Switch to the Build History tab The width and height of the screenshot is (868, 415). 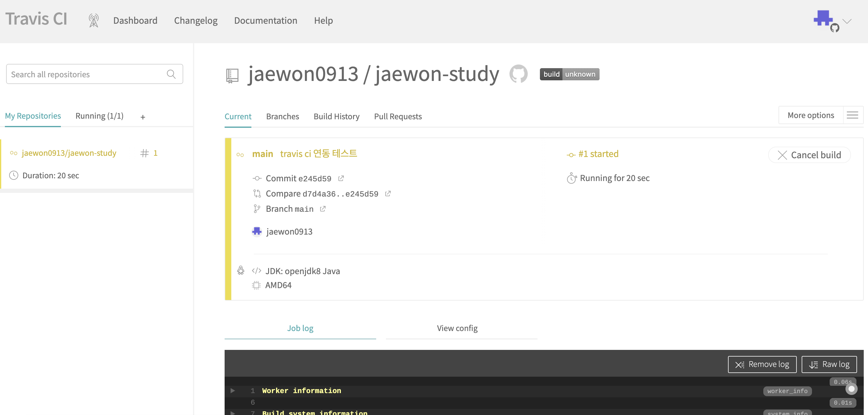pyautogui.click(x=336, y=116)
